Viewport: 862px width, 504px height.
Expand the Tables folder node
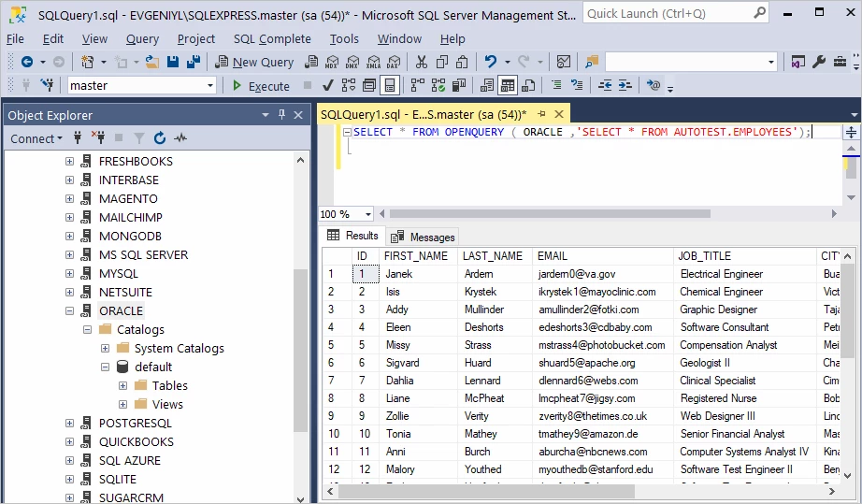(x=122, y=386)
